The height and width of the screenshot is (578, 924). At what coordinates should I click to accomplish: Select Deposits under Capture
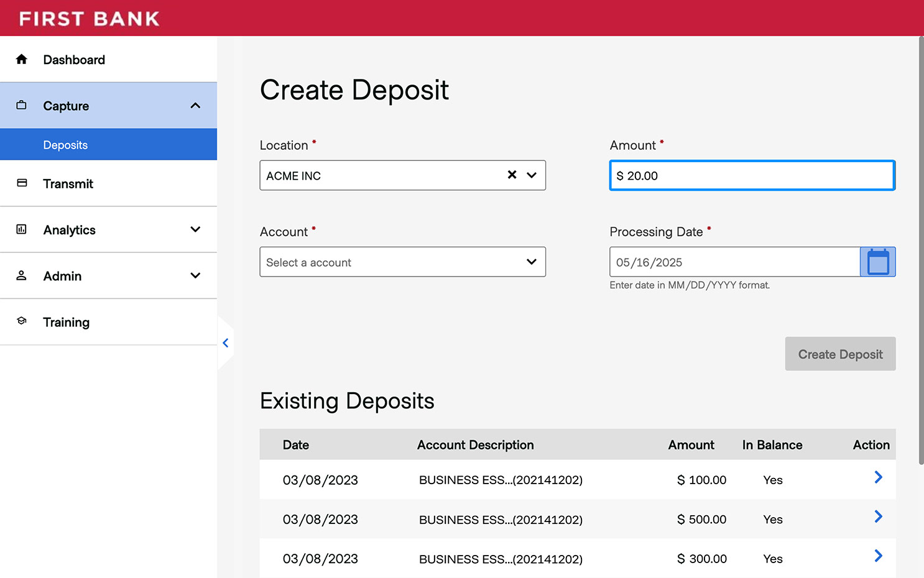108,144
